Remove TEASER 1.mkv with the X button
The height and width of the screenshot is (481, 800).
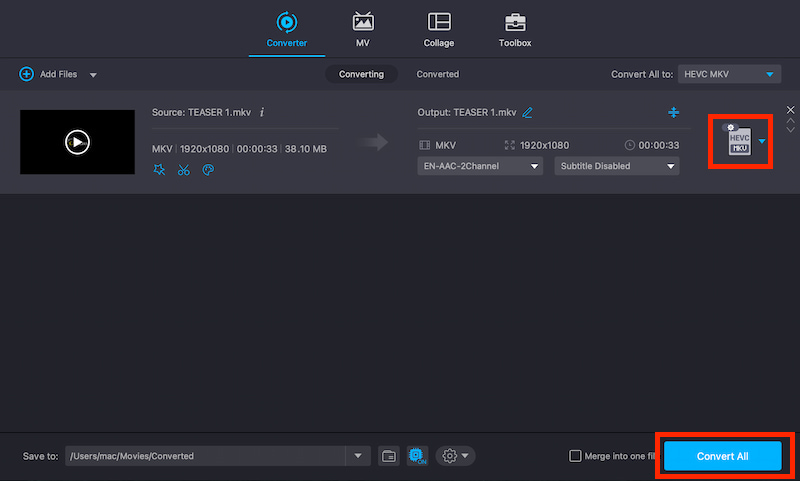[x=790, y=110]
